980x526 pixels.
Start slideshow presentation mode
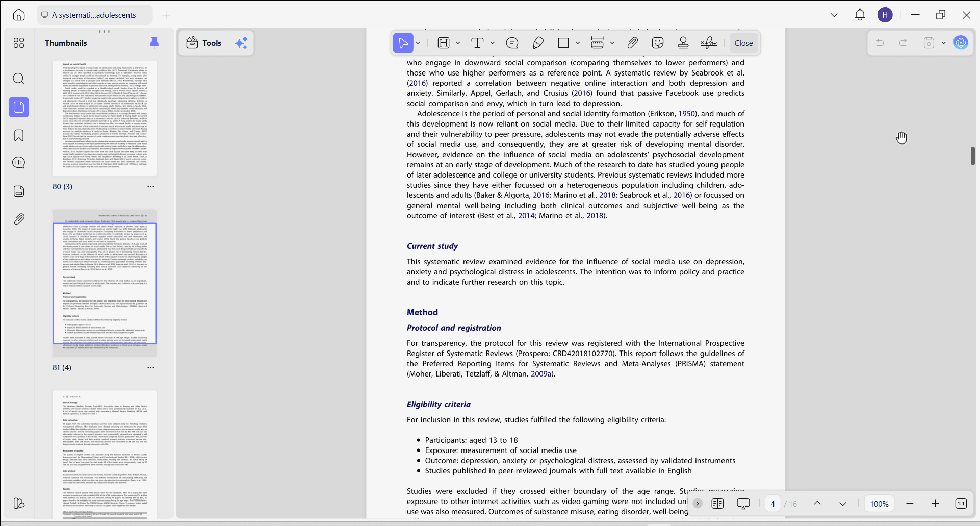[743, 504]
